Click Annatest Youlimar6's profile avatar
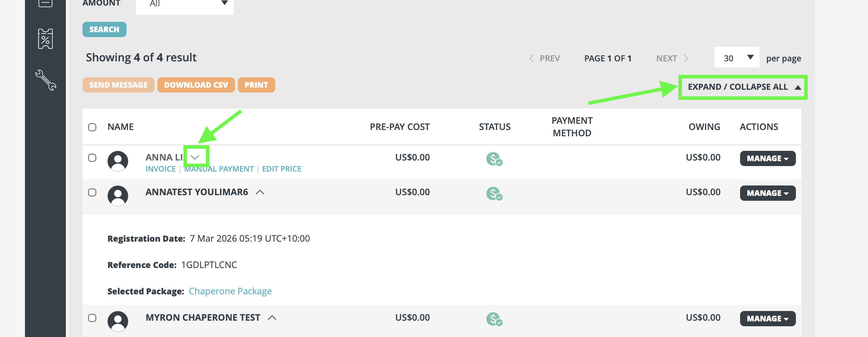This screenshot has width=868, height=337. [118, 196]
